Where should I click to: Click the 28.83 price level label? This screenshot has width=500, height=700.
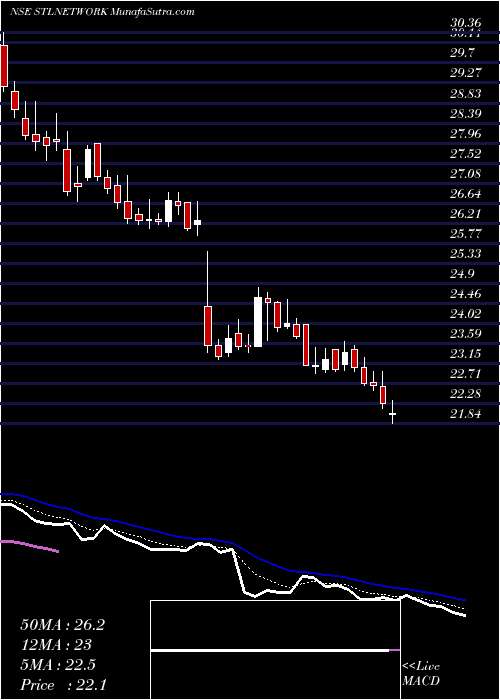point(466,94)
